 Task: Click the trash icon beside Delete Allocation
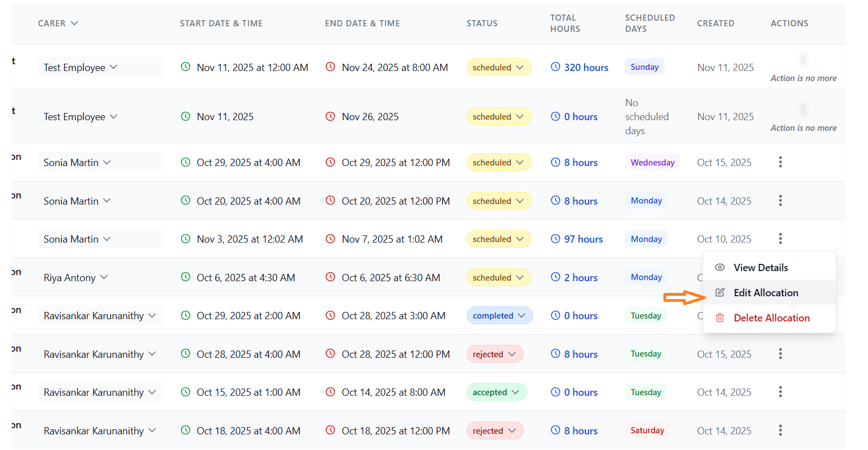click(720, 318)
